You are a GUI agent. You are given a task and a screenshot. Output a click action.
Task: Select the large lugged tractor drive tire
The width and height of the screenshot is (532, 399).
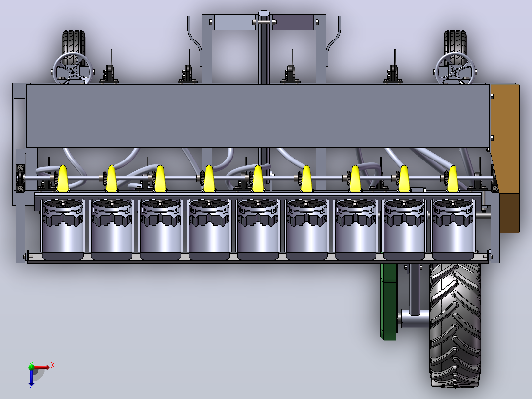click(455, 325)
